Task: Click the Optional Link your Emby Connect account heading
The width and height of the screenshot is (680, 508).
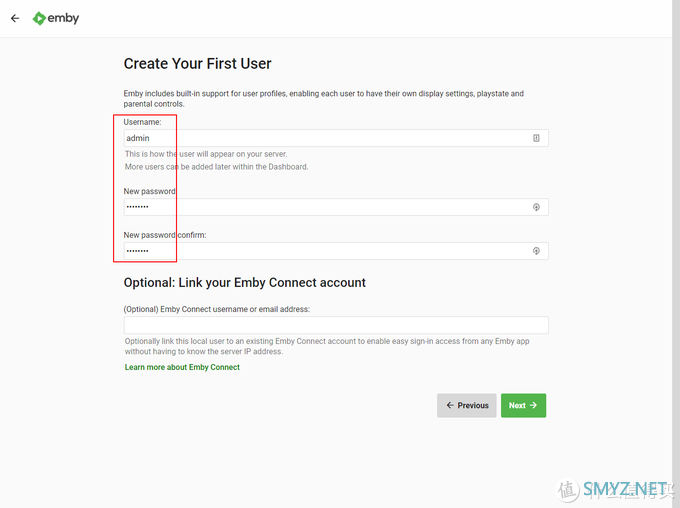Action: [245, 282]
